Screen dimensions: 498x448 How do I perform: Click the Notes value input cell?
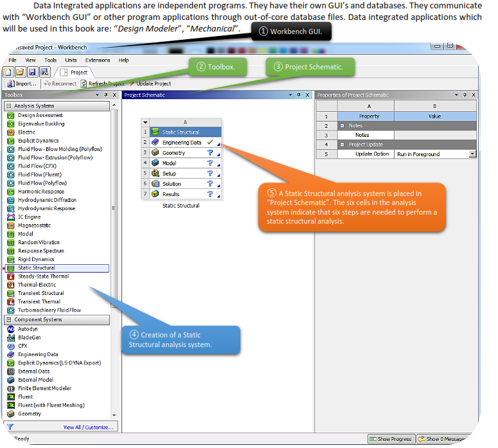pyautogui.click(x=435, y=135)
